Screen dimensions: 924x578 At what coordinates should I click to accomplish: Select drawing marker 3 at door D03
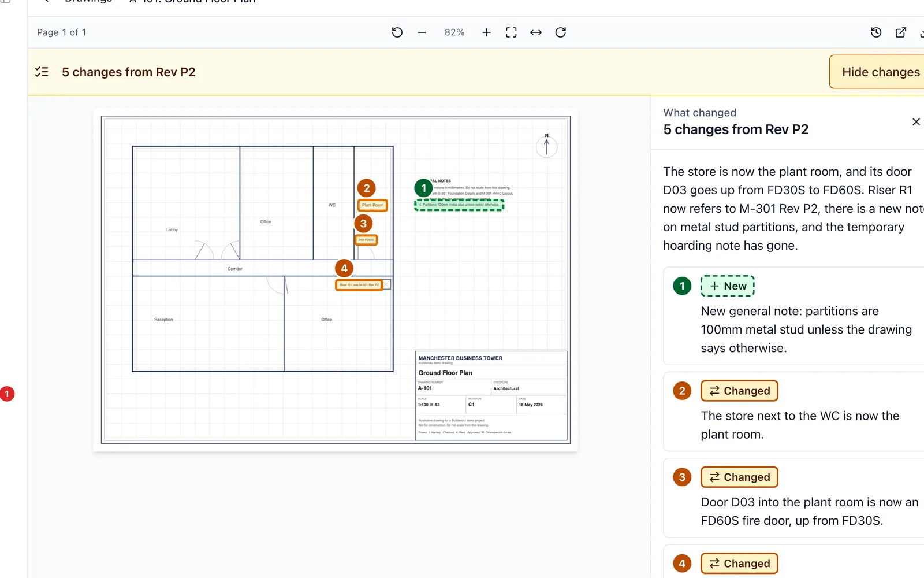coord(363,223)
